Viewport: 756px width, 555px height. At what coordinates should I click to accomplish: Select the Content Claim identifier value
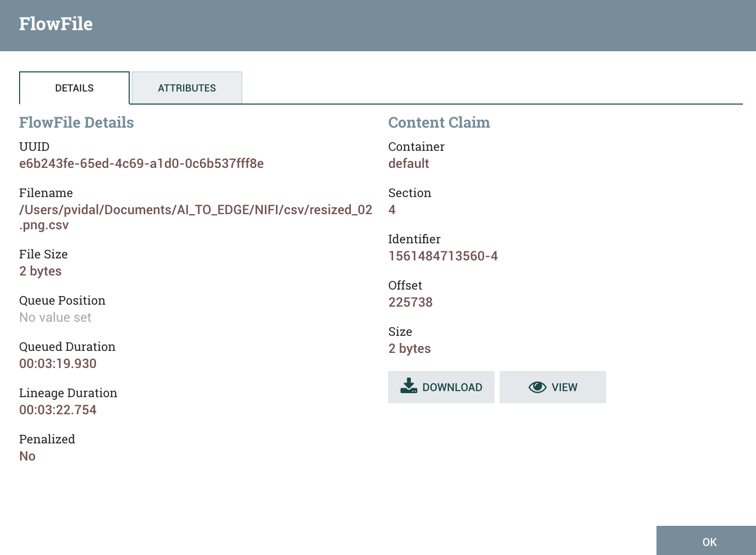pyautogui.click(x=442, y=256)
